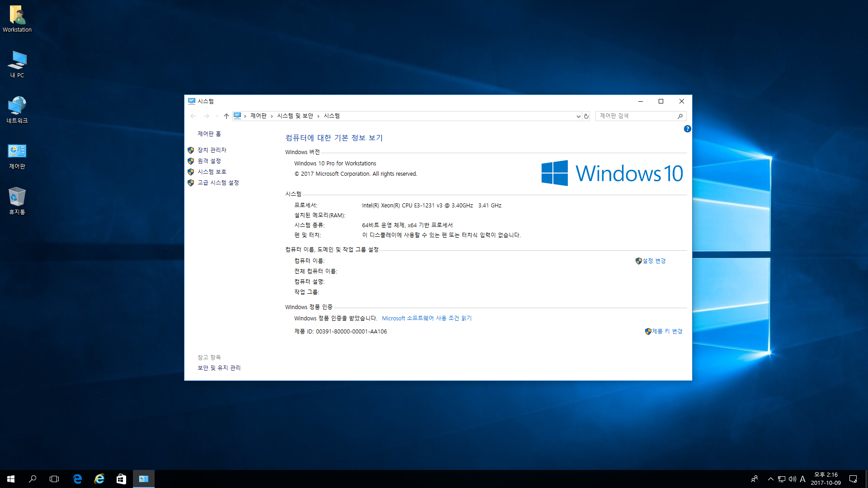Open the volume speaker tray icon
The height and width of the screenshot is (488, 868).
(793, 479)
